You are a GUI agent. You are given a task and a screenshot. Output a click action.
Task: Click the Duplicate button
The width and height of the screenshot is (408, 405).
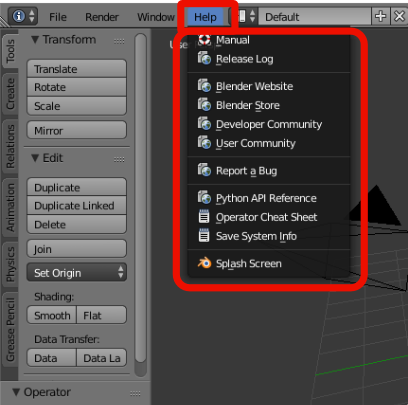coord(77,187)
